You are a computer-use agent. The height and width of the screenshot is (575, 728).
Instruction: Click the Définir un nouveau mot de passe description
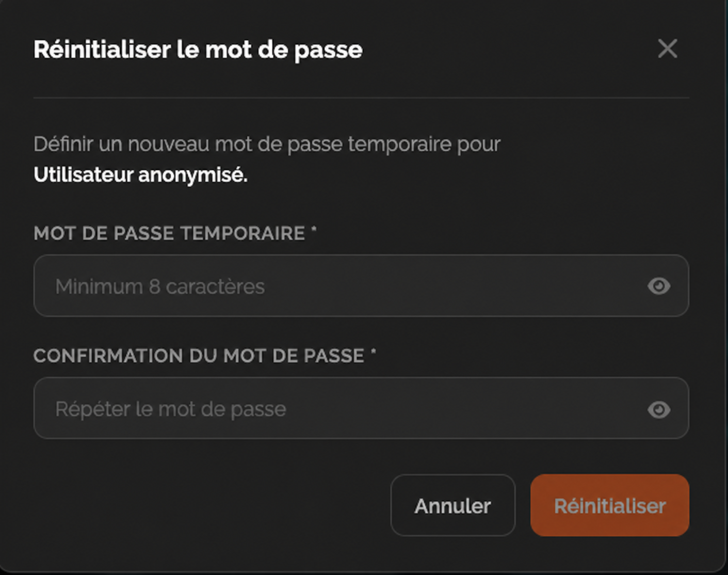pyautogui.click(x=267, y=145)
